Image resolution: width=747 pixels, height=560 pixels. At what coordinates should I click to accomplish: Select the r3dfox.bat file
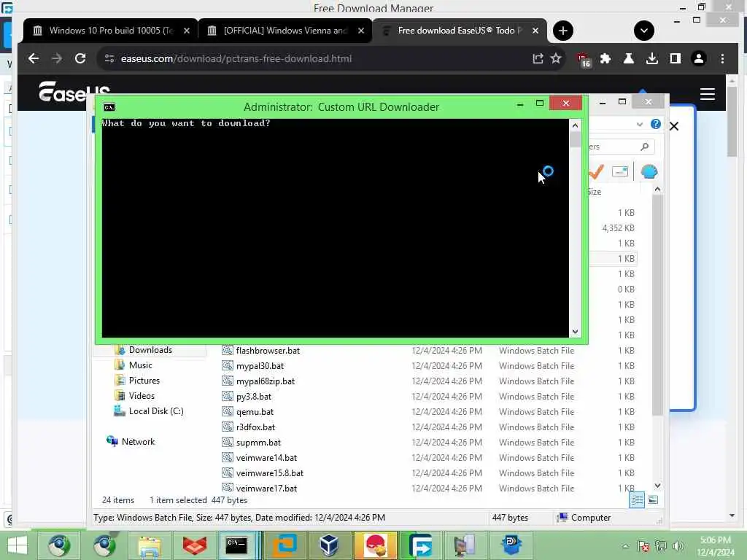click(x=255, y=427)
